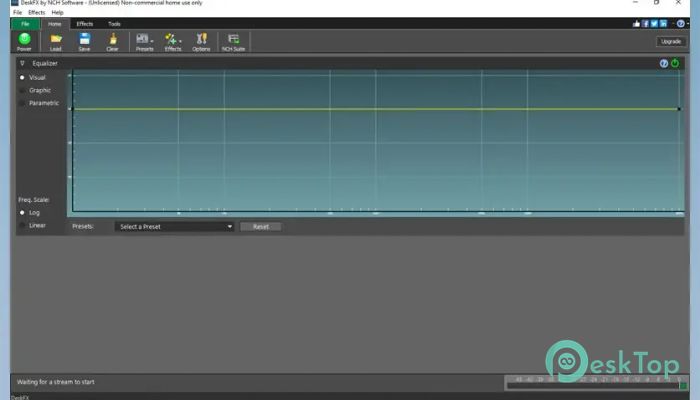The height and width of the screenshot is (400, 700).
Task: Open the Help menu in menu bar
Action: point(57,12)
